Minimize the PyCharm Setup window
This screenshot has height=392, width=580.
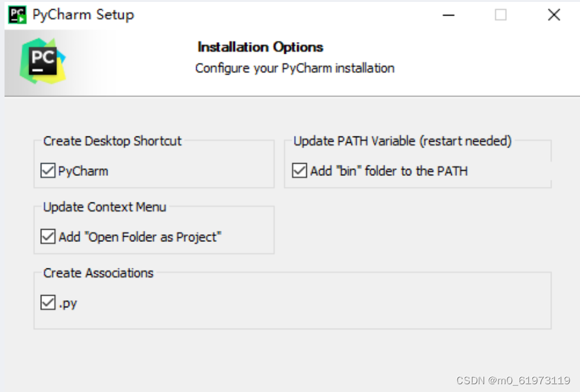pos(447,15)
